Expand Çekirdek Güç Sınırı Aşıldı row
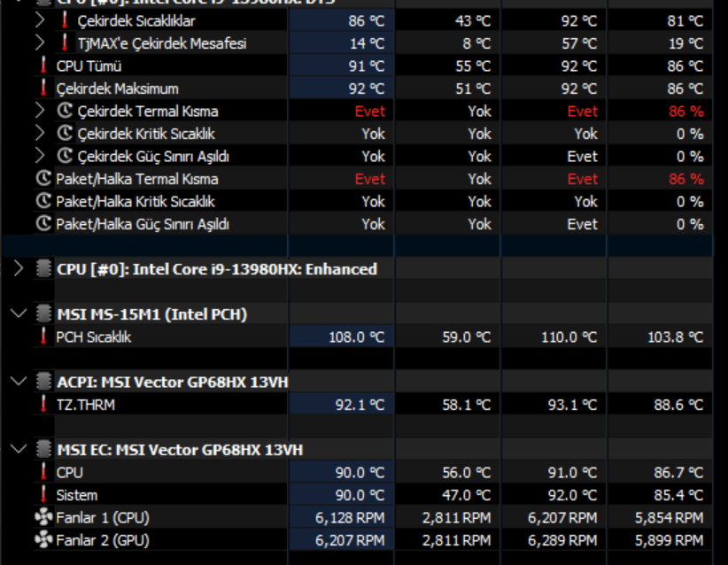The width and height of the screenshot is (728, 565). coord(40,156)
